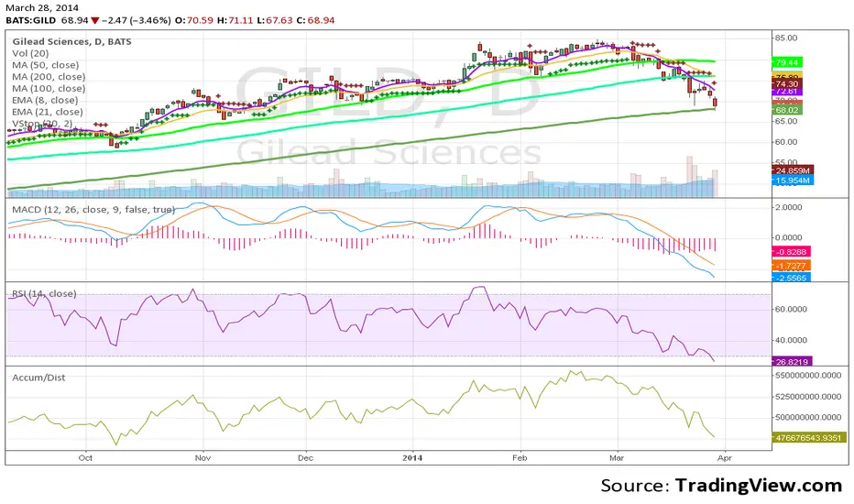This screenshot has width=854, height=504.
Task: Open the Accum/Dist indicator legend
Action: click(38, 378)
